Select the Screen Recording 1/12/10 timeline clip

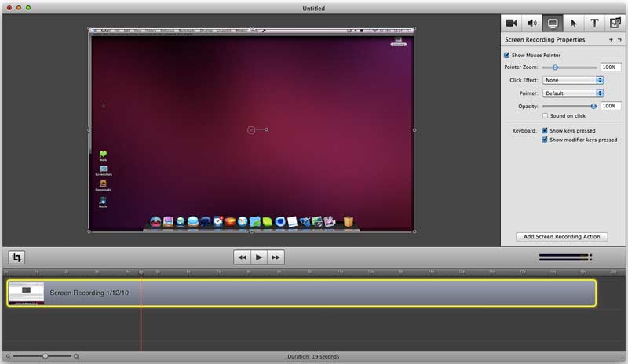click(x=314, y=293)
